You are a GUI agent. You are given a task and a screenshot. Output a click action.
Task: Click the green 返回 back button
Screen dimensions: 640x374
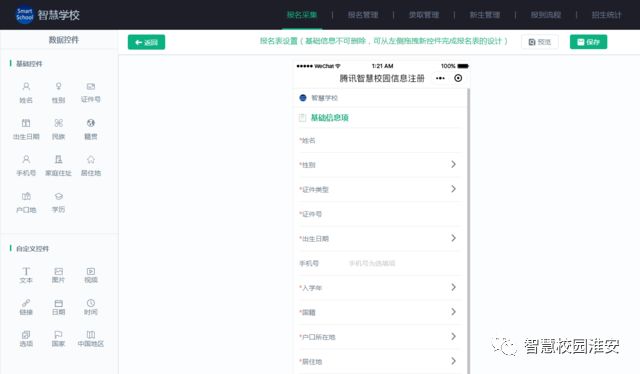[146, 42]
